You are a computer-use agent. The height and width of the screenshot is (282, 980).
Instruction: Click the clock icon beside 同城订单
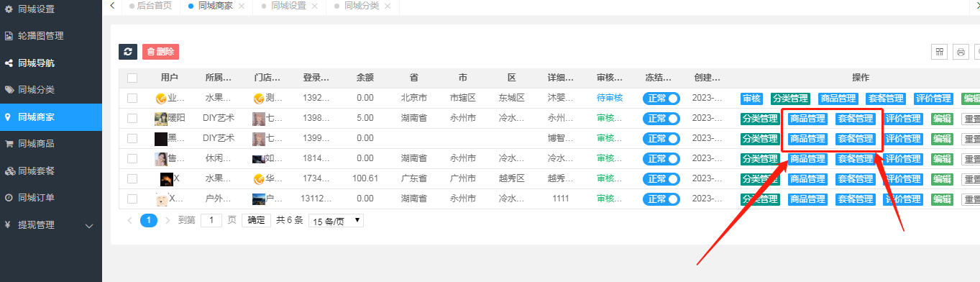pos(9,198)
